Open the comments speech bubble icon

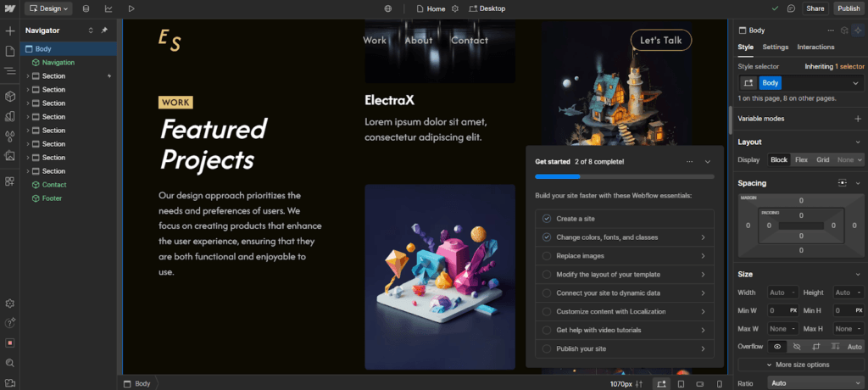(792, 8)
